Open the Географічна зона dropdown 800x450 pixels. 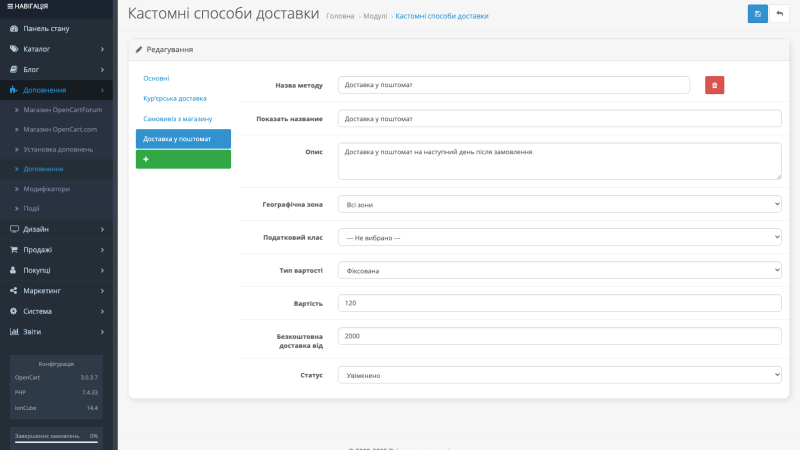click(x=559, y=204)
